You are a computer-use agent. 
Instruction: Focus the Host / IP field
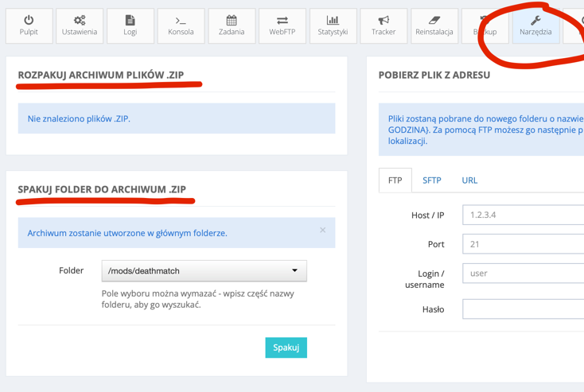523,215
